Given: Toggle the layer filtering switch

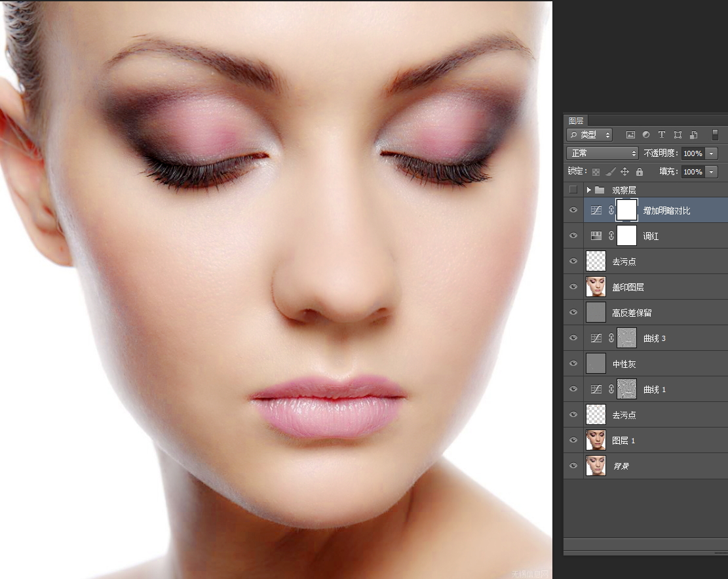Looking at the screenshot, I should [x=715, y=135].
